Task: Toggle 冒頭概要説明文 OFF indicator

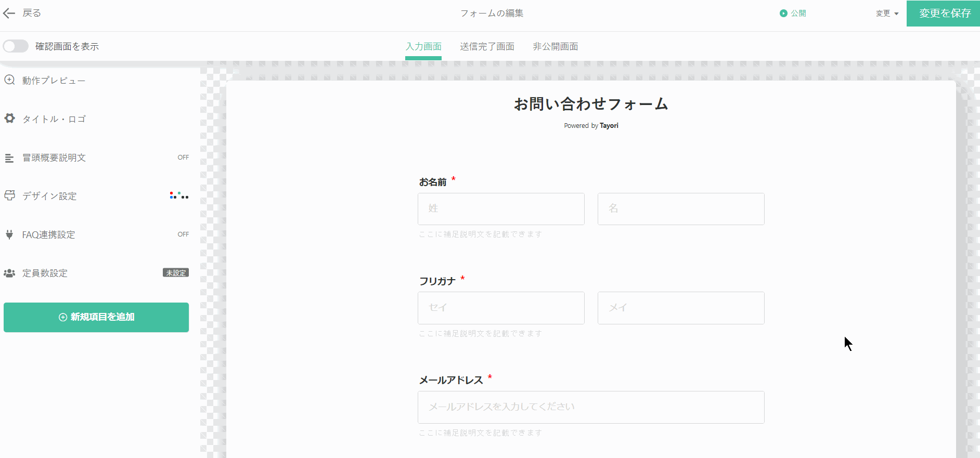Action: (183, 158)
